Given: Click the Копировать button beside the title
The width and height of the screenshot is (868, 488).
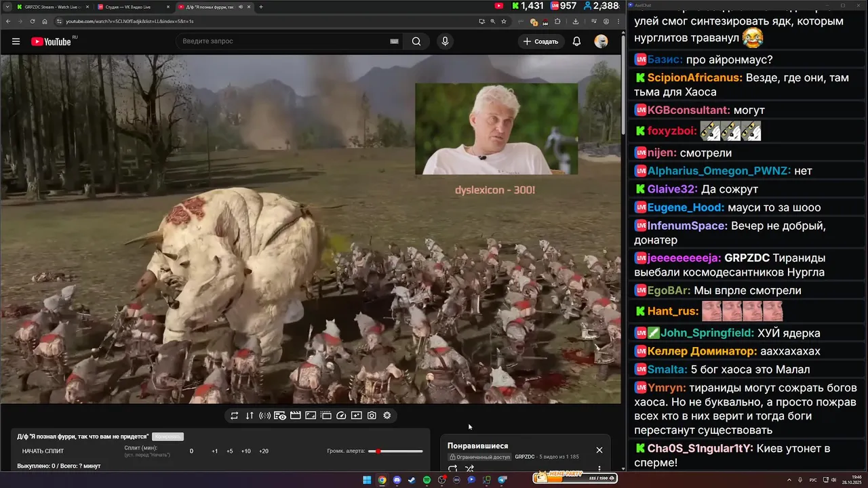Looking at the screenshot, I should (x=167, y=436).
